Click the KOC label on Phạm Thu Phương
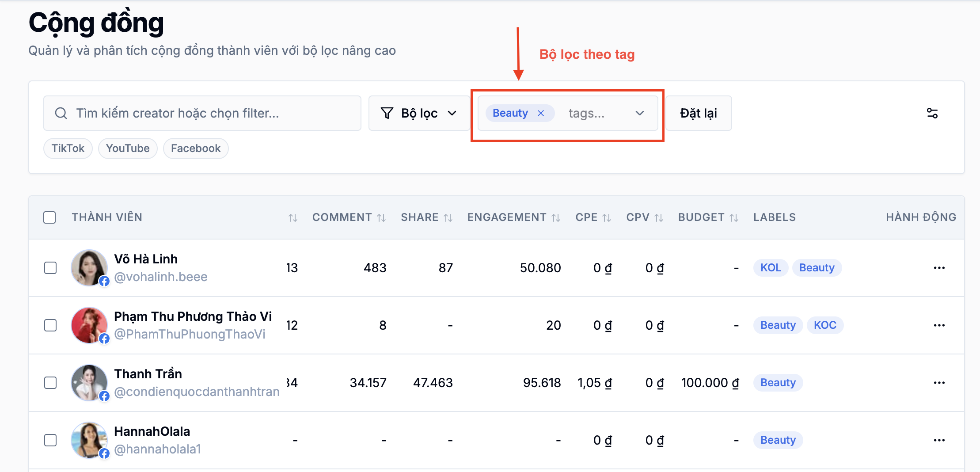This screenshot has height=472, width=980. (x=825, y=325)
